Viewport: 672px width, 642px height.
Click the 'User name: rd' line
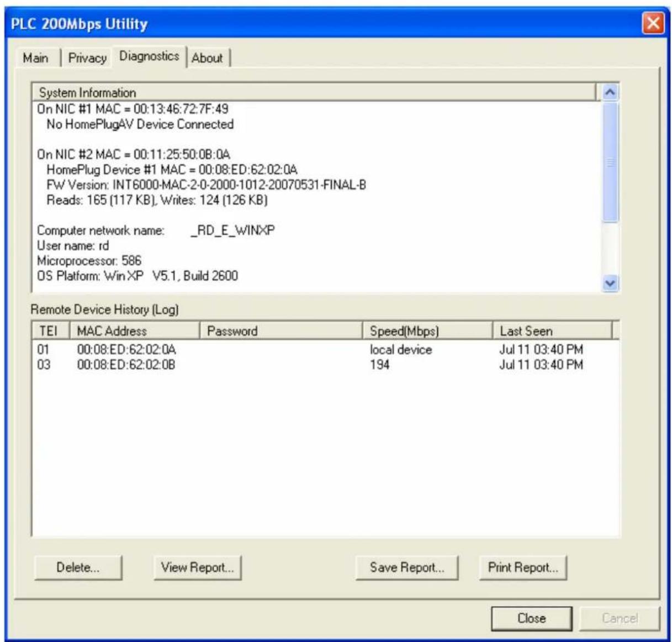click(x=73, y=245)
